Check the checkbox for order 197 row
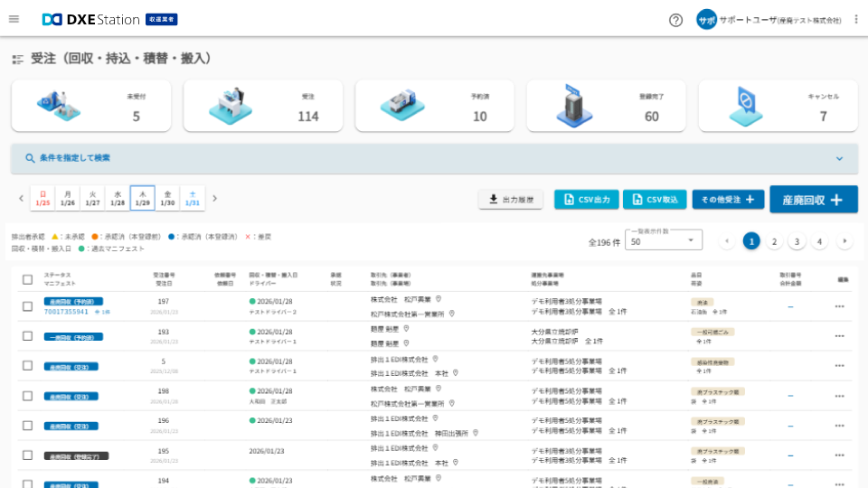Screen dimensions: 868x488 (27, 306)
